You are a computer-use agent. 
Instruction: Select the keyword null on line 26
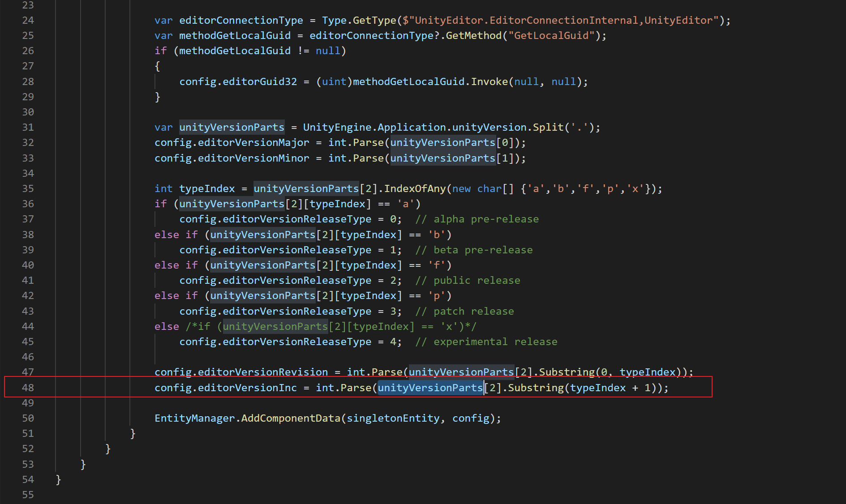(x=327, y=51)
